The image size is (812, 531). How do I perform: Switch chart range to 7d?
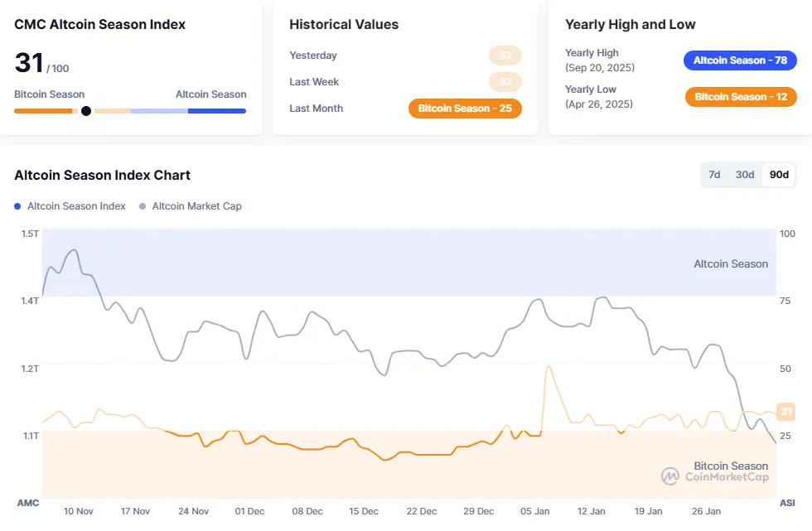coord(714,175)
